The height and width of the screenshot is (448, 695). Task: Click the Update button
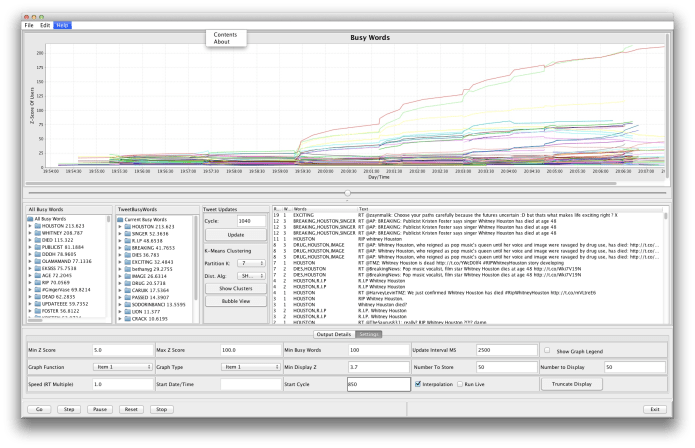point(236,235)
